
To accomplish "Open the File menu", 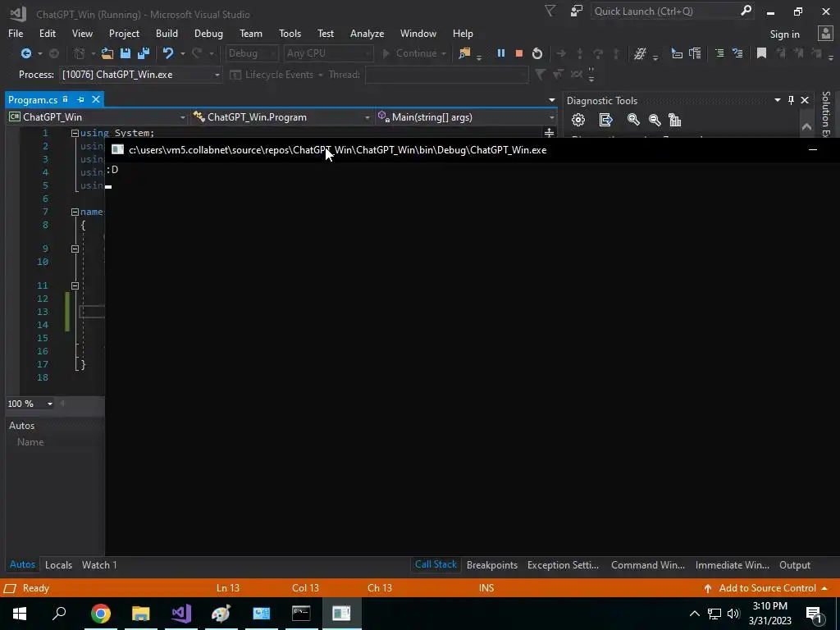I will click(16, 33).
